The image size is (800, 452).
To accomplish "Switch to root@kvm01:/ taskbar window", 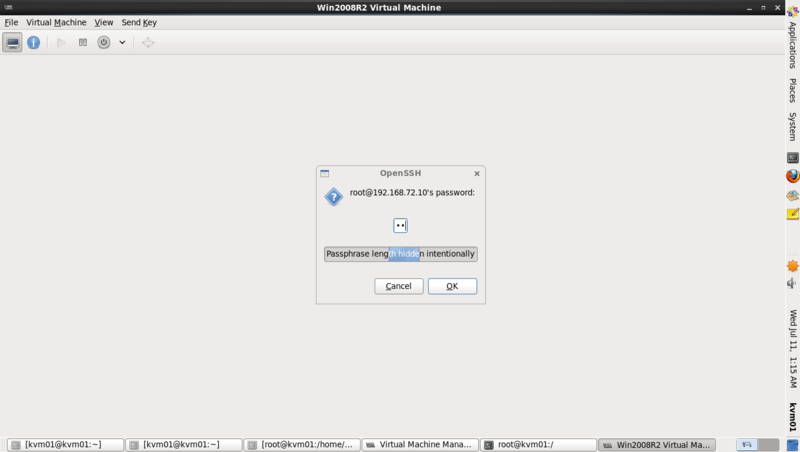I will [x=538, y=445].
